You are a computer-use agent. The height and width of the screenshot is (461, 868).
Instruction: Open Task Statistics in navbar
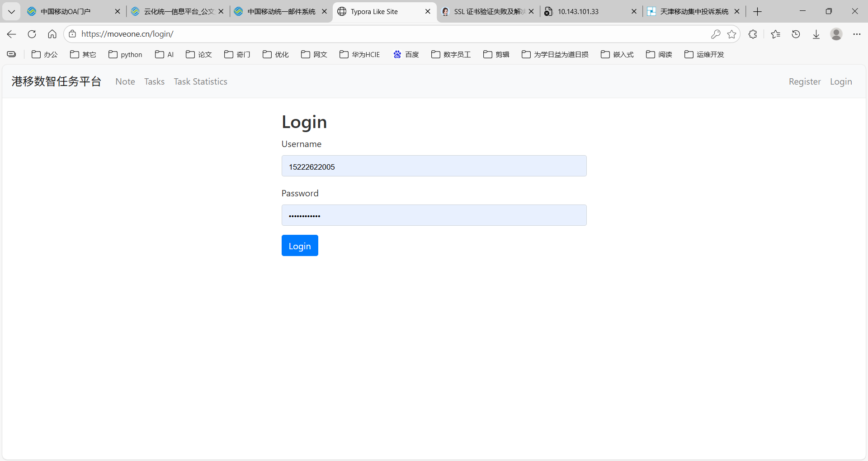point(200,81)
